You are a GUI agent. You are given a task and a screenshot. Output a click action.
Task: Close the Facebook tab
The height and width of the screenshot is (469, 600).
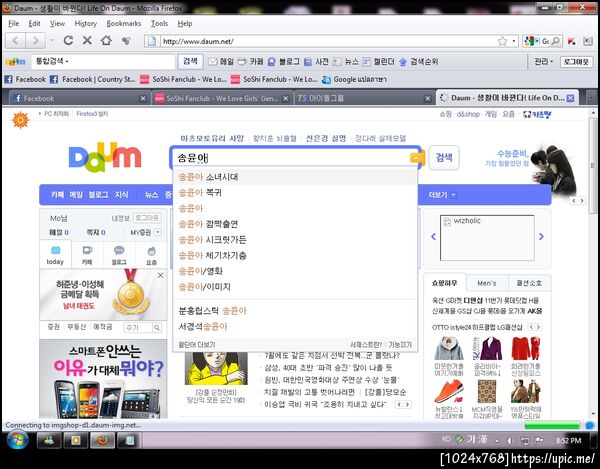pyautogui.click(x=143, y=99)
